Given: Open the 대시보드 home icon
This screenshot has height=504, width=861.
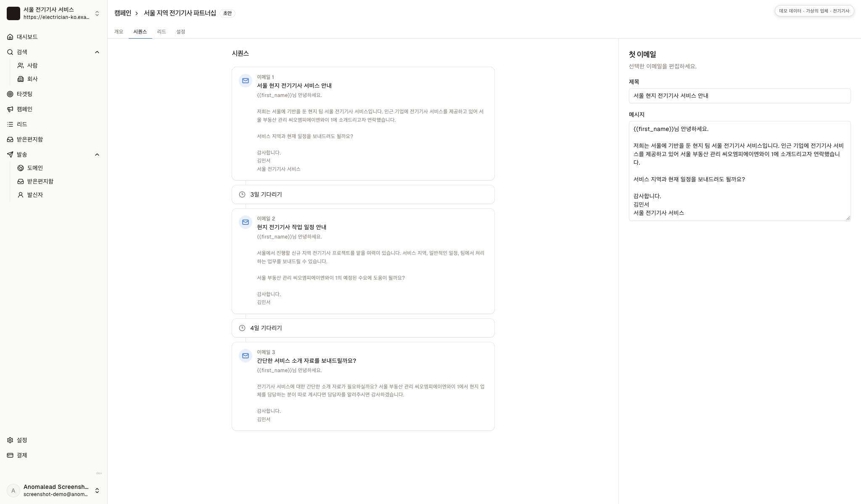Looking at the screenshot, I should [10, 37].
